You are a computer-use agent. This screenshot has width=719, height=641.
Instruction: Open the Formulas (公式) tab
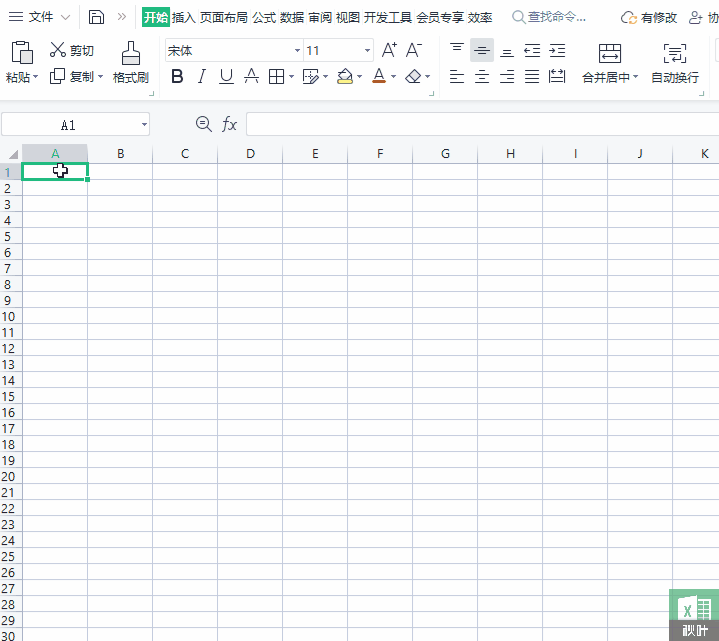click(264, 17)
